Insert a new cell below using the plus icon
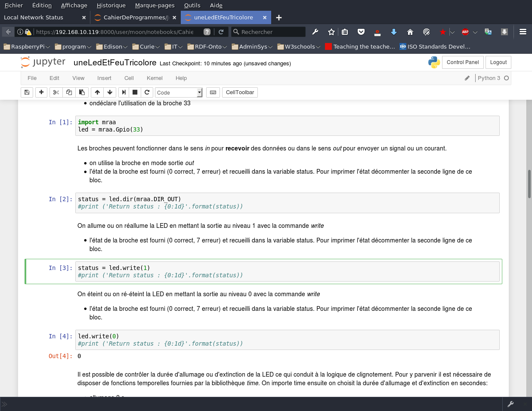Viewport: 532px width, 411px height. click(x=41, y=92)
